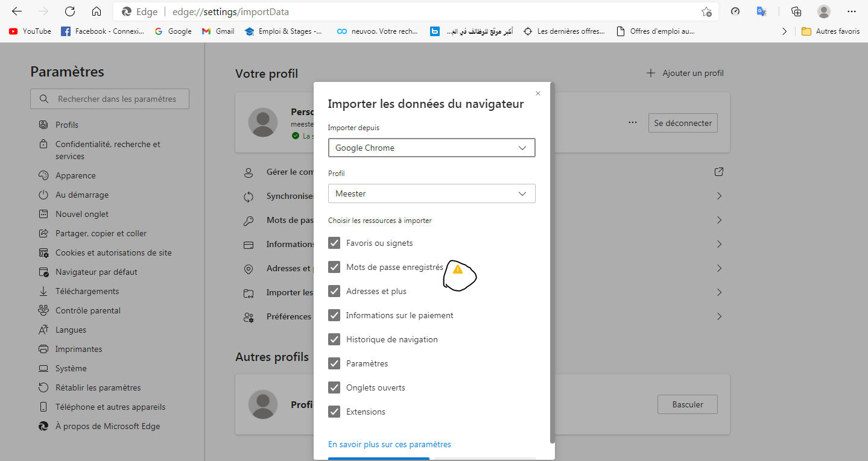Disable Historique de navigation import
Viewport: 868px width, 461px height.
coord(334,339)
